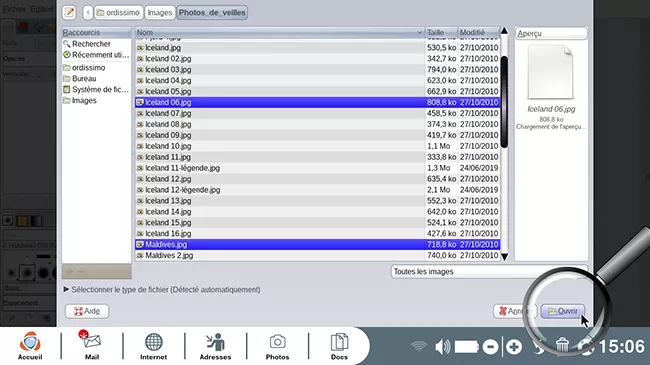Open the trash bin icon

pyautogui.click(x=562, y=346)
